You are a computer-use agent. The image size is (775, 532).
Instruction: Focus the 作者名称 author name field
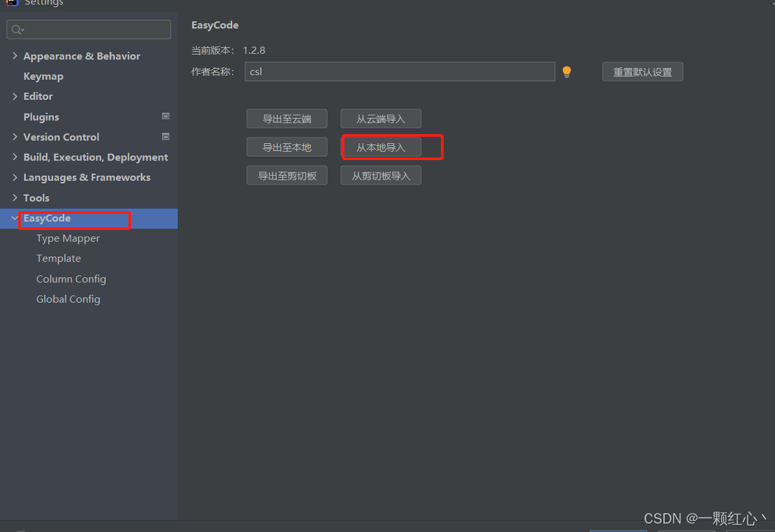point(400,72)
